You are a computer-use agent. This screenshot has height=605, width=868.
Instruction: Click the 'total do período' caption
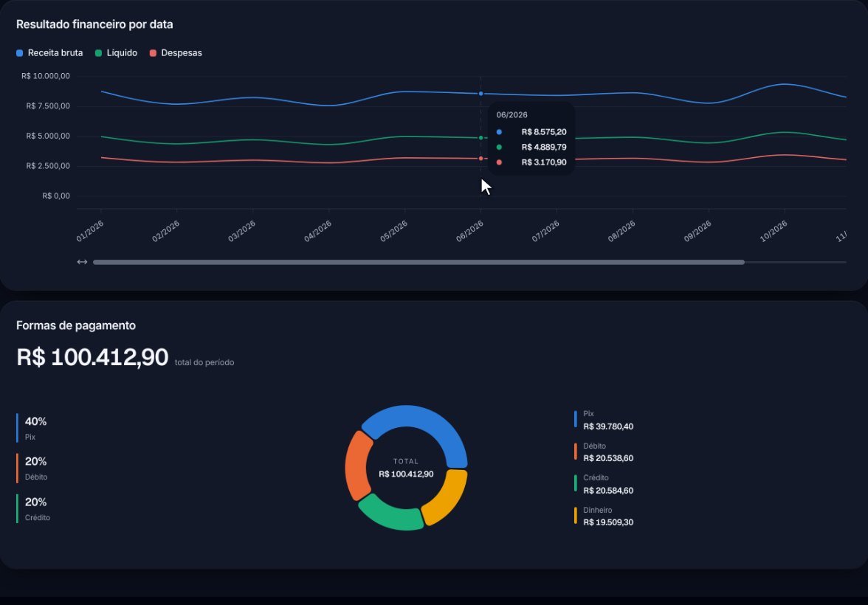(204, 362)
